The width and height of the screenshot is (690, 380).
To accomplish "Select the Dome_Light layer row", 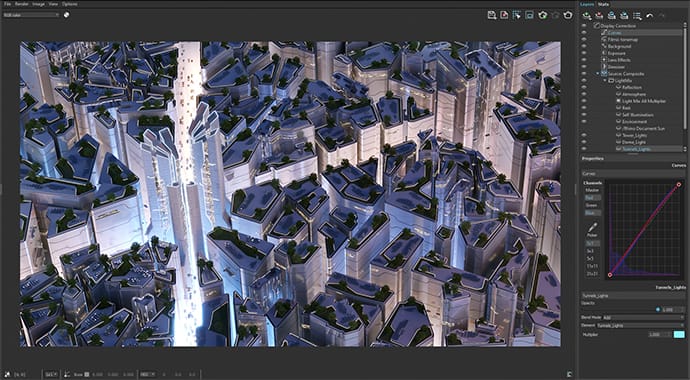I will 634,142.
